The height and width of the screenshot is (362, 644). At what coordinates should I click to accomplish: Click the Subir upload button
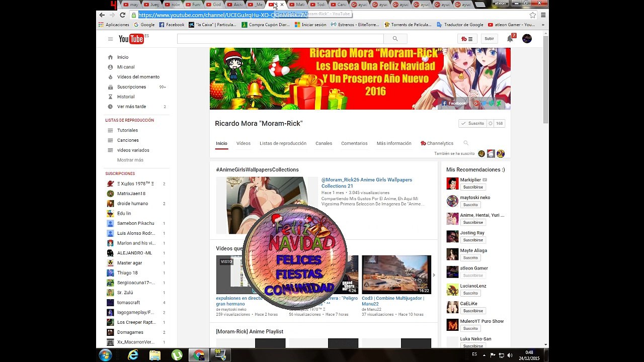coord(489,39)
